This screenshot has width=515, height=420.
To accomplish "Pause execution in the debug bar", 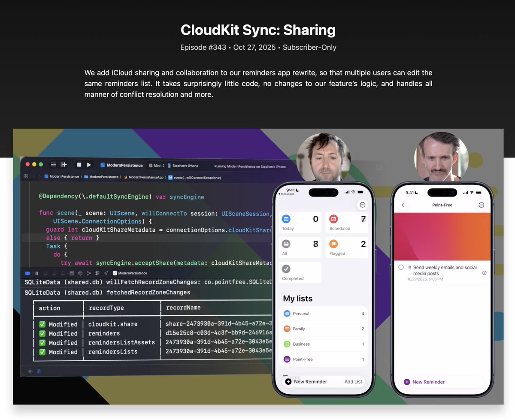I will click(36, 273).
